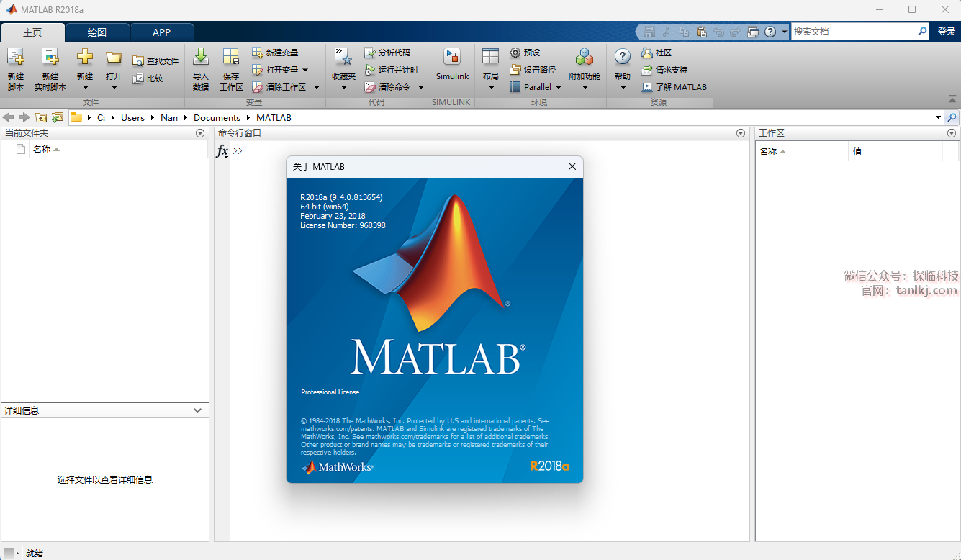Screen dimensions: 961x560
Task: Click the fx function browser icon
Action: point(222,151)
